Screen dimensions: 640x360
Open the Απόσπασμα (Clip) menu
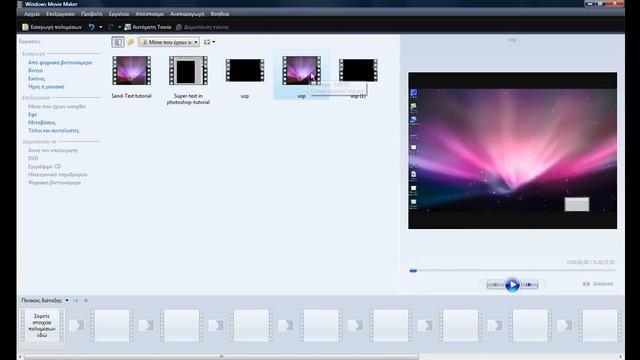click(x=149, y=14)
